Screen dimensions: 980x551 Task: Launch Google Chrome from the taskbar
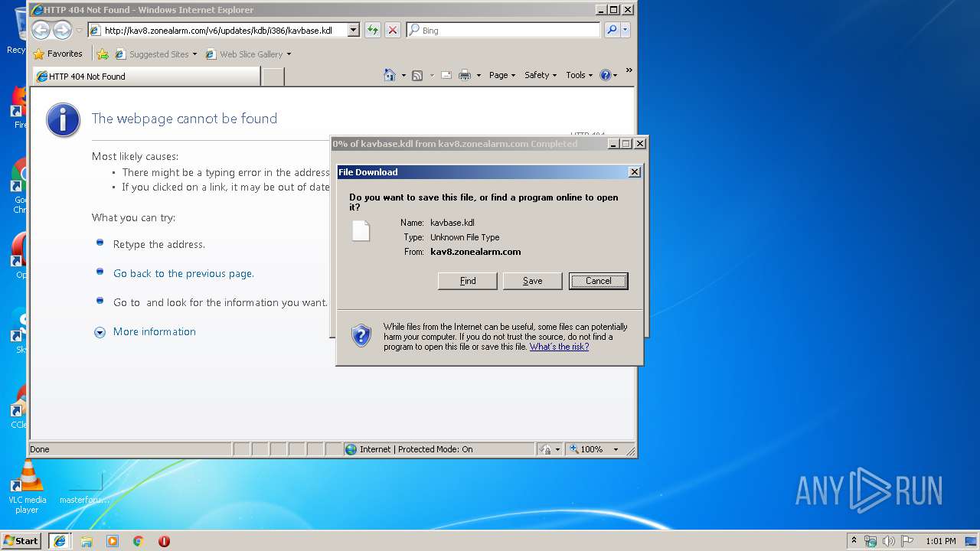tap(139, 541)
